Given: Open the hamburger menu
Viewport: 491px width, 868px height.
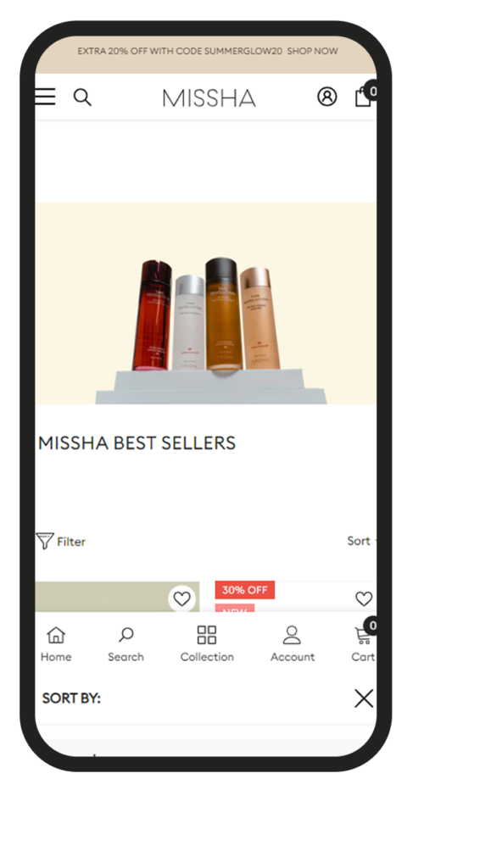Looking at the screenshot, I should pyautogui.click(x=45, y=97).
